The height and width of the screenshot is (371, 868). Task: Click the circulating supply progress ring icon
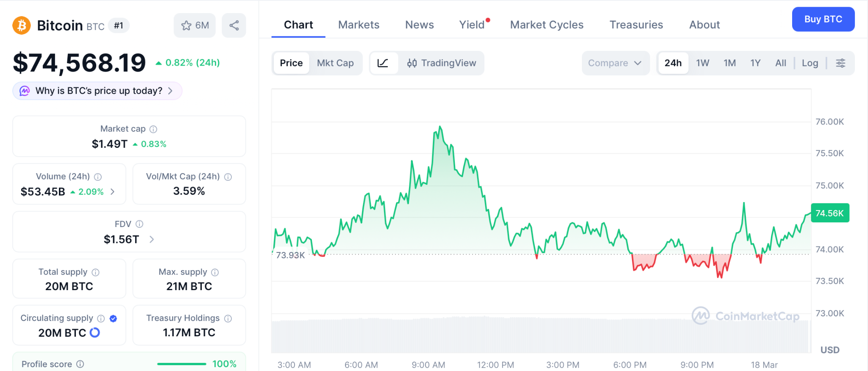coord(95,333)
